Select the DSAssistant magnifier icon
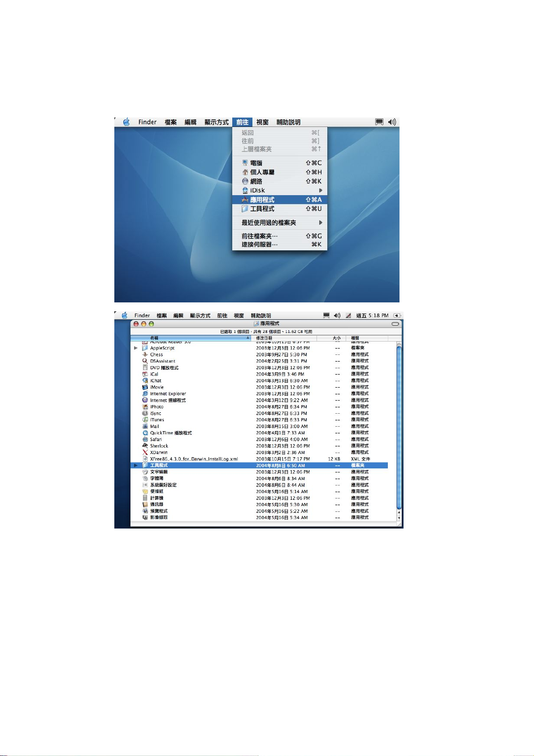This screenshot has height=756, width=534. coord(145,361)
